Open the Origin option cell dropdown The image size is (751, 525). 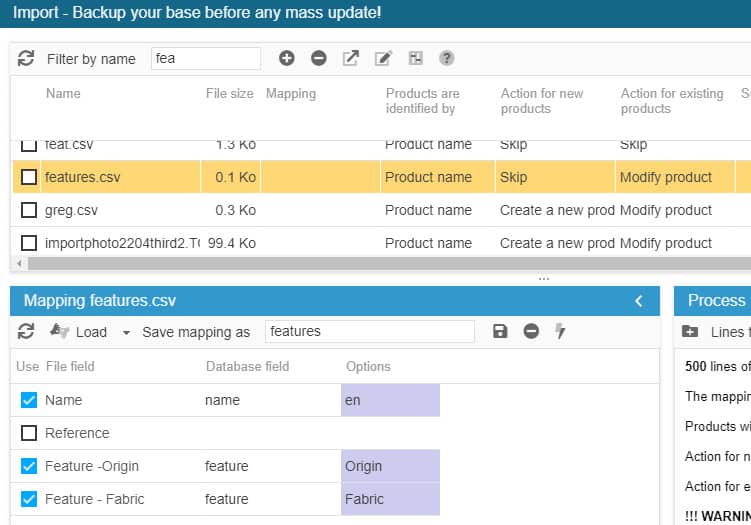click(390, 466)
